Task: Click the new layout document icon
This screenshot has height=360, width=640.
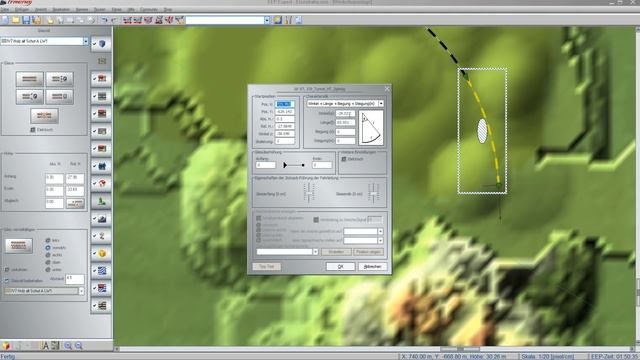Action: [x=5, y=20]
